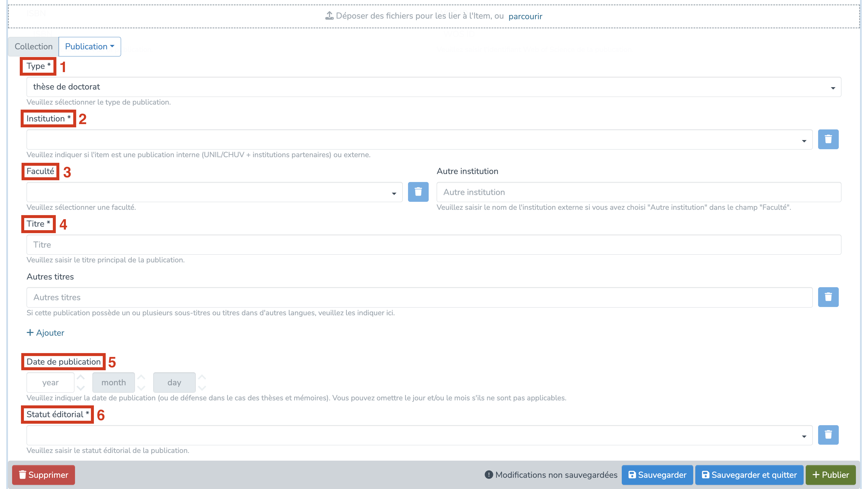Click the month increment arrow
Image resolution: width=868 pixels, height=489 pixels.
point(141,377)
